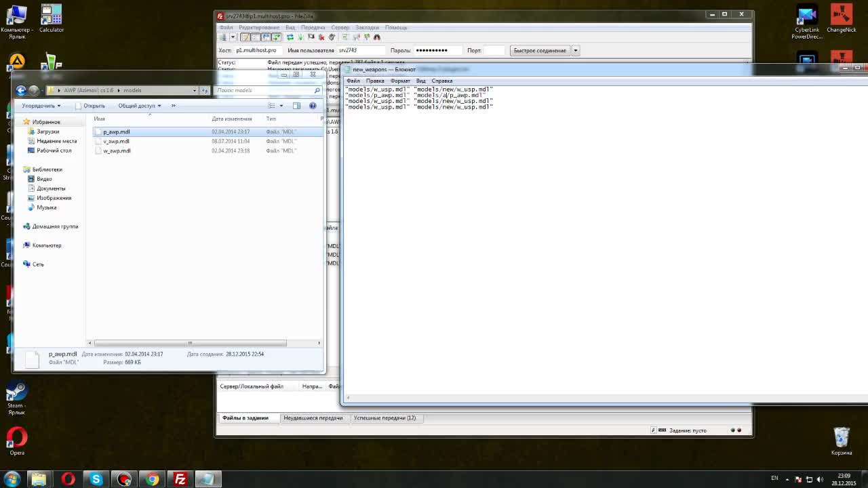This screenshot has width=868, height=488.
Task: Open the Сервер menu in FileZilla
Action: click(340, 28)
